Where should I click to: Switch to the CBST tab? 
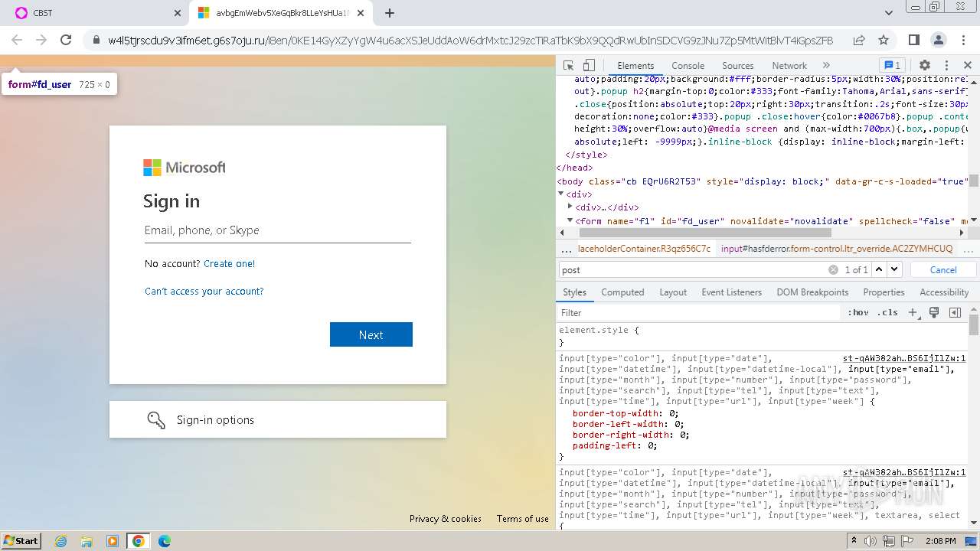(94, 13)
